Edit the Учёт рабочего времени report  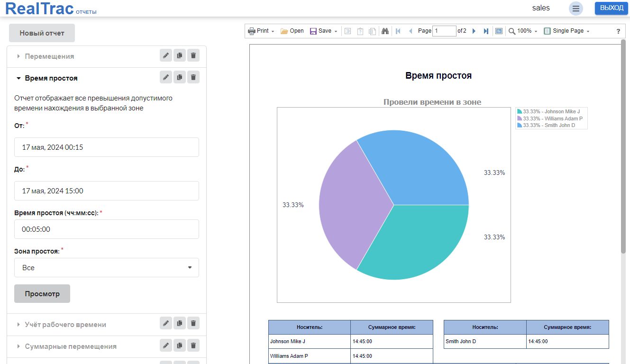(x=166, y=323)
